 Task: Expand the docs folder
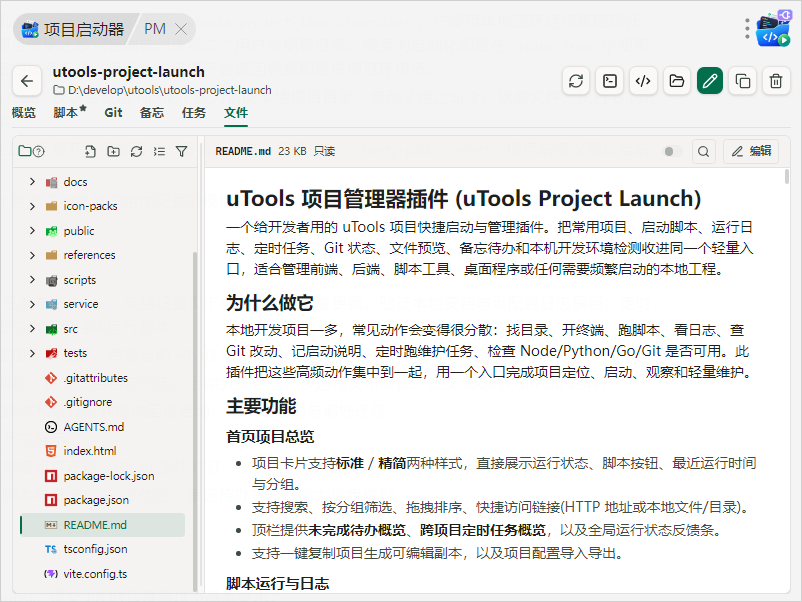point(32,182)
